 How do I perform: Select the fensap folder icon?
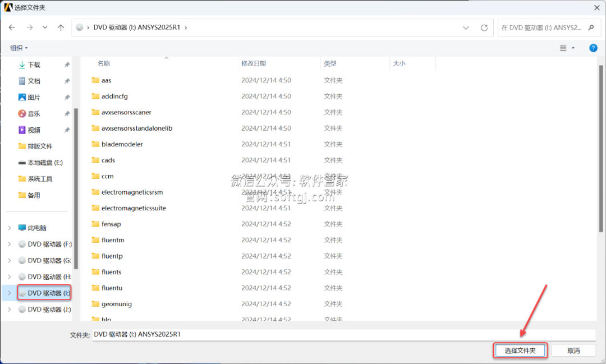[95, 224]
